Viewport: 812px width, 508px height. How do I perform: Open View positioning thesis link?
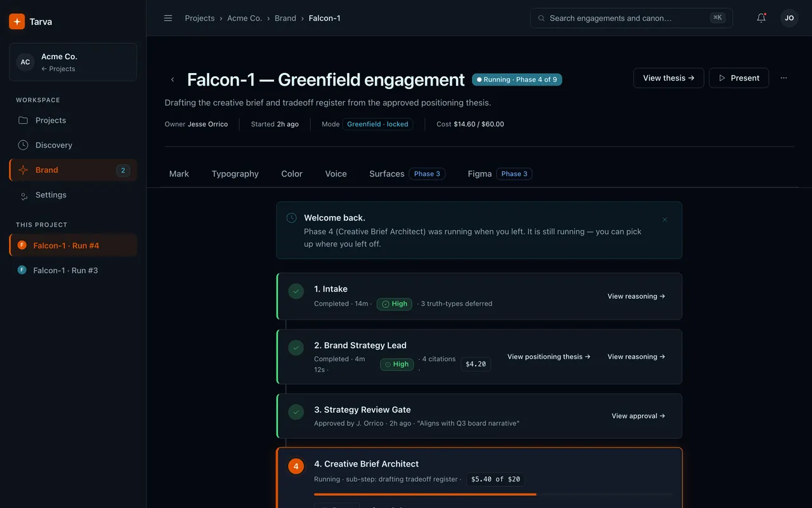[549, 357]
